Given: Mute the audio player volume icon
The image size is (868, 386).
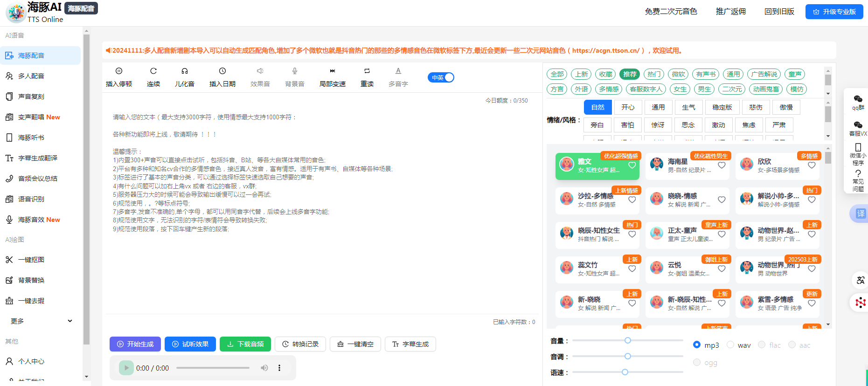Looking at the screenshot, I should click(x=264, y=368).
